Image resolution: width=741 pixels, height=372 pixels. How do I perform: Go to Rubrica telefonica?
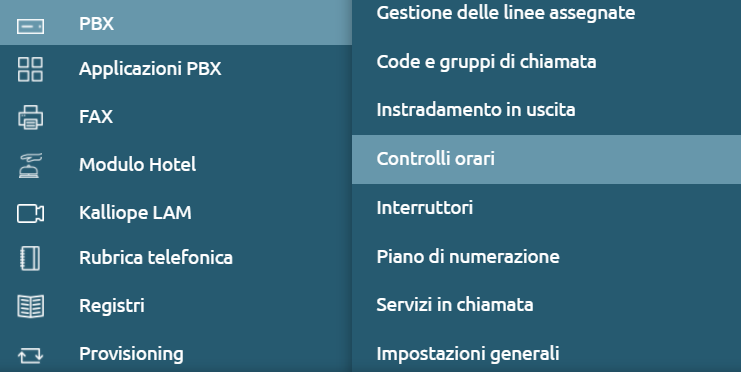pos(176,258)
